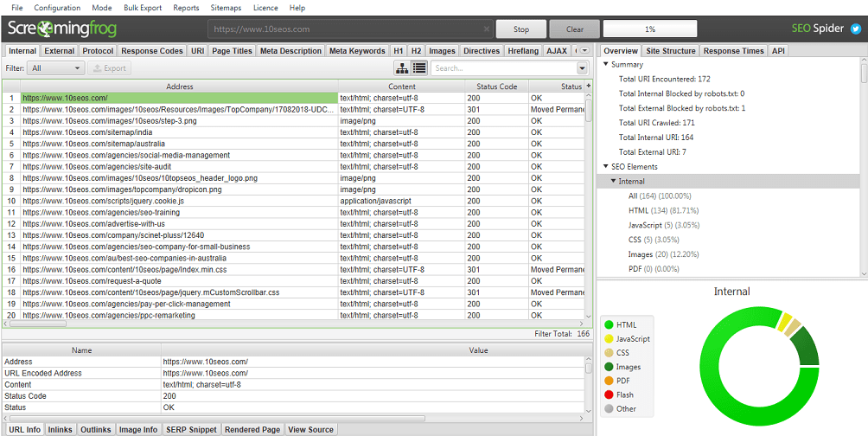
Task: Select the JavaScript (5) filter
Action: (664, 225)
